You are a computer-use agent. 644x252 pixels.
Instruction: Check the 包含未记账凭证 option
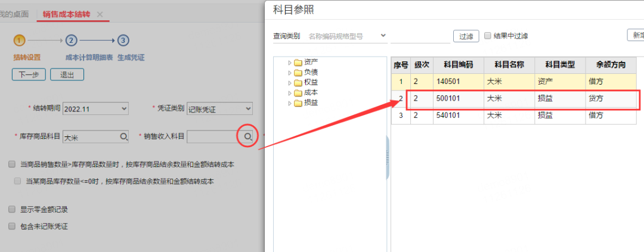[x=12, y=226]
